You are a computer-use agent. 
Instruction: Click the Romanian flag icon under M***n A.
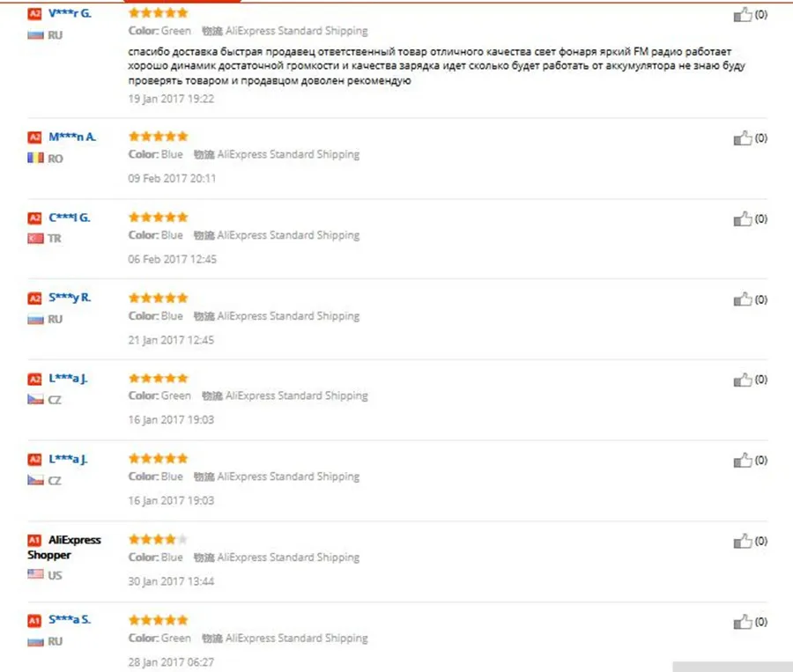pyautogui.click(x=35, y=159)
